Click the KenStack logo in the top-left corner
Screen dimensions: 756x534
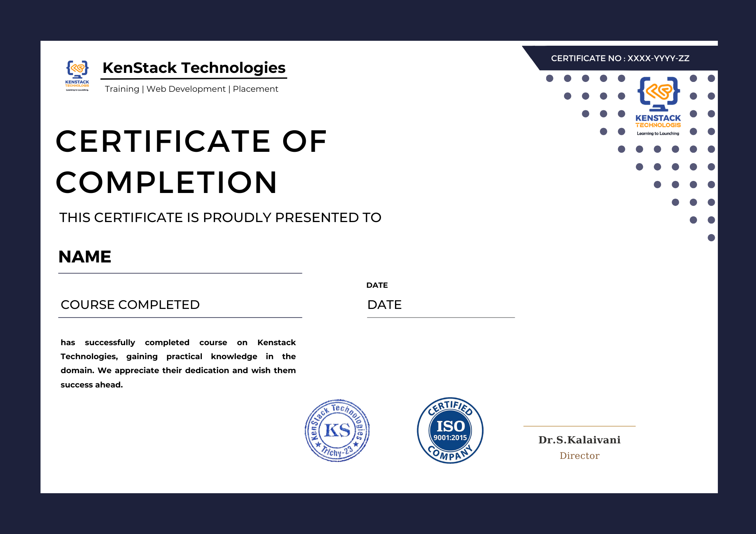[x=77, y=74]
